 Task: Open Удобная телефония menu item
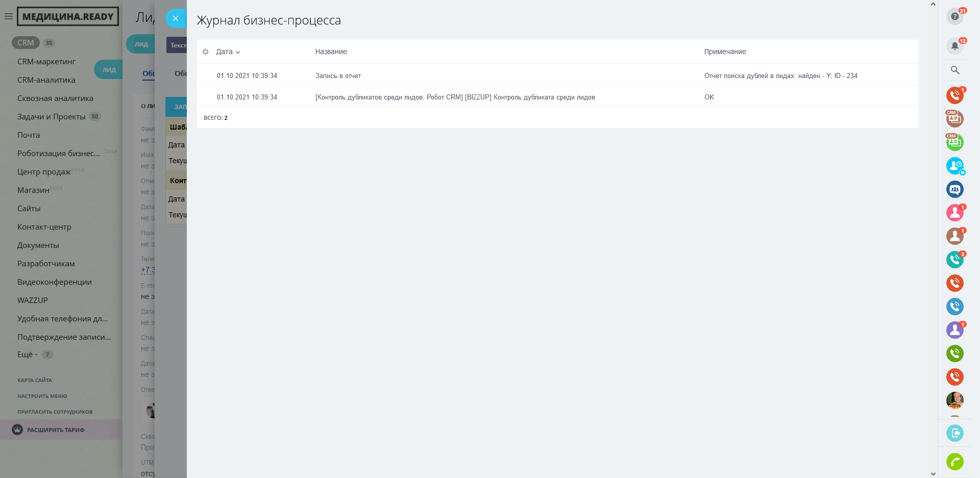pos(63,319)
